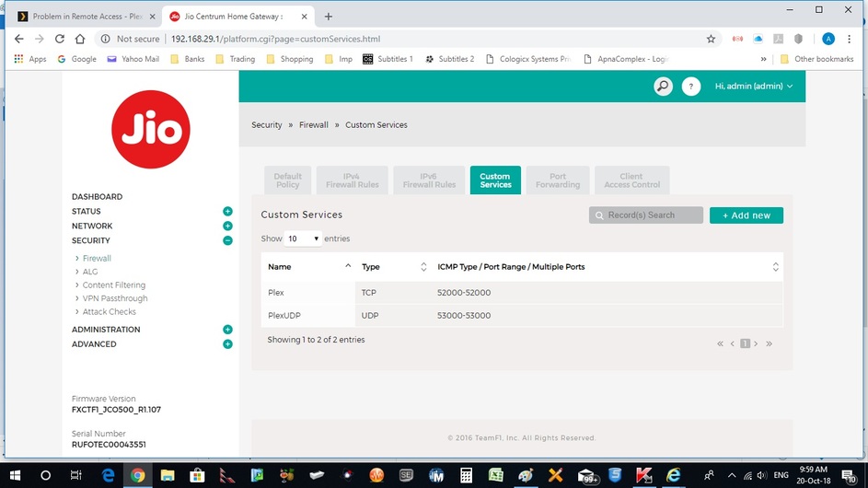Switch to Default Policy tab

[x=288, y=180]
